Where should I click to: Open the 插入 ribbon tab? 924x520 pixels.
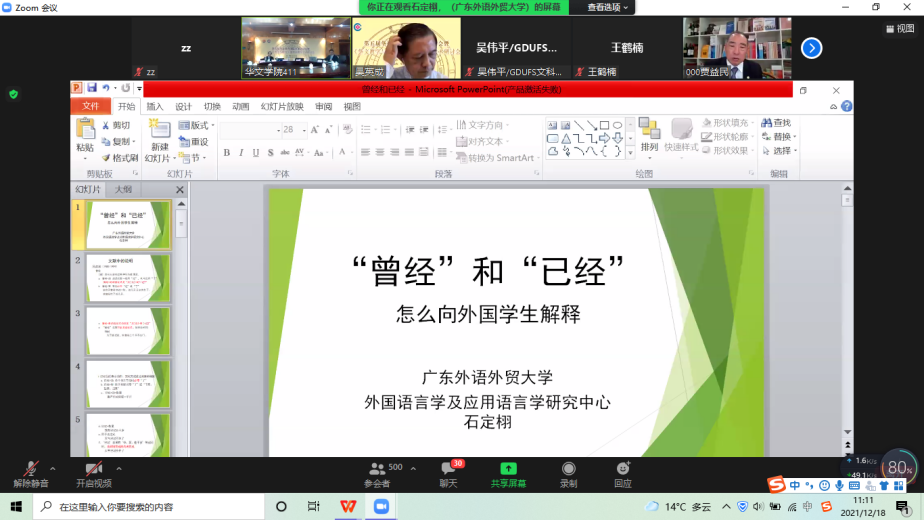click(x=155, y=106)
